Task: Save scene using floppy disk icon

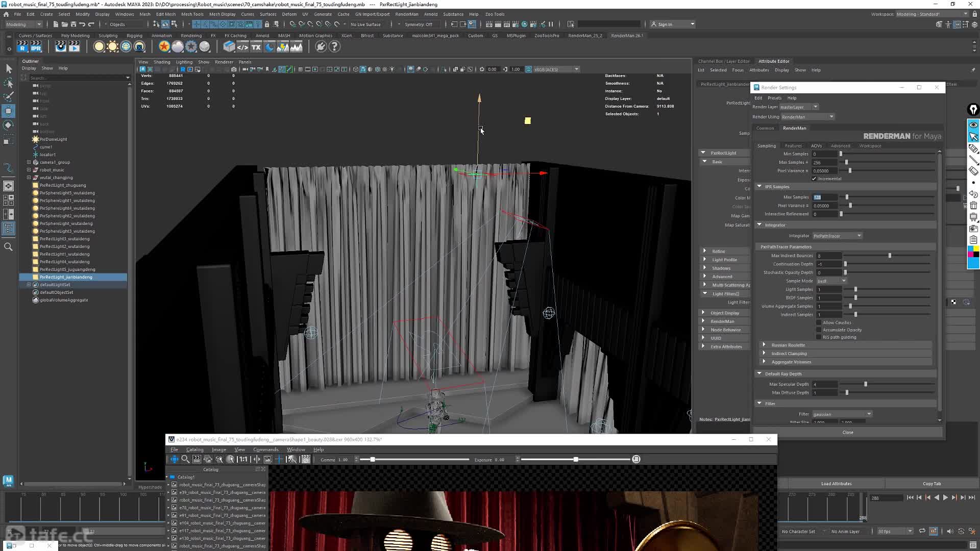Action: 73,24
